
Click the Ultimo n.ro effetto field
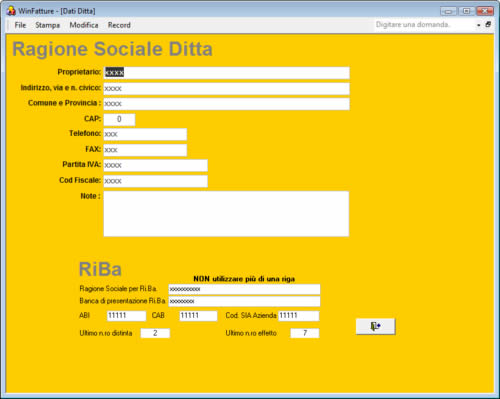coord(305,333)
